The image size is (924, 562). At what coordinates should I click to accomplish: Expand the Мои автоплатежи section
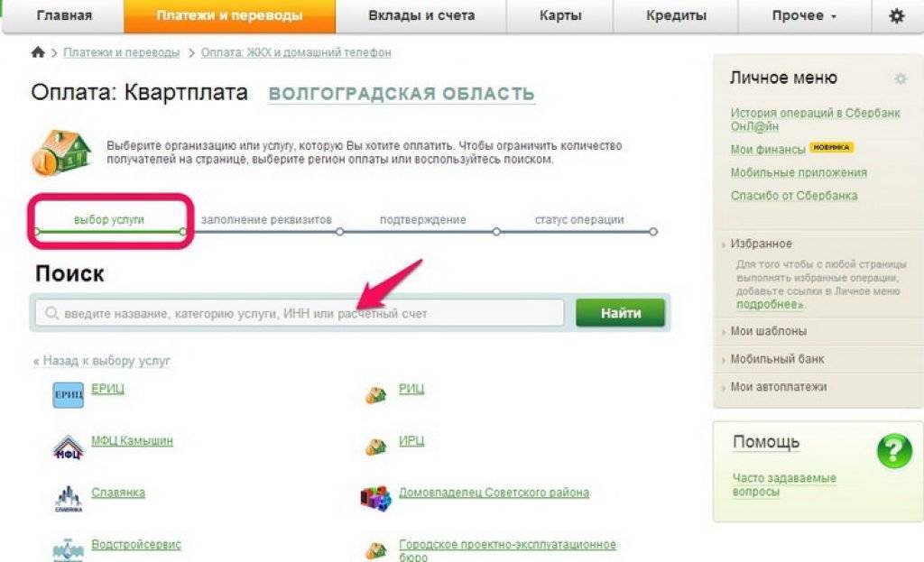pos(779,387)
